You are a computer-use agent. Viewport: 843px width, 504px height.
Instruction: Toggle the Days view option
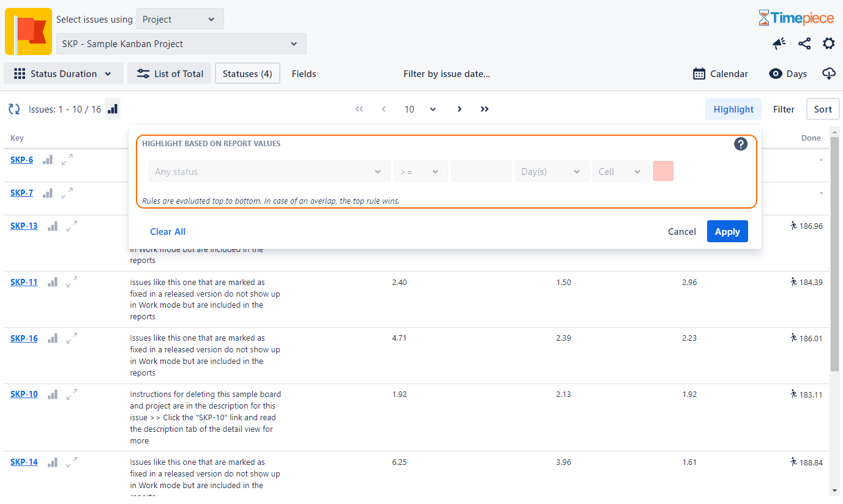[x=788, y=73]
